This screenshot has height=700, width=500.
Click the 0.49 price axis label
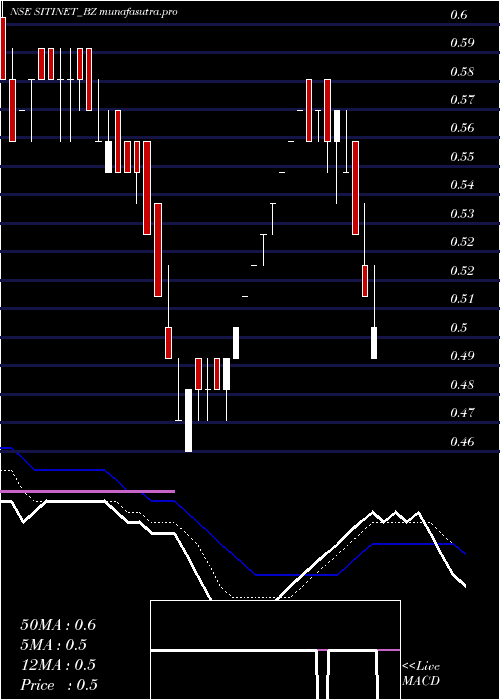click(461, 356)
